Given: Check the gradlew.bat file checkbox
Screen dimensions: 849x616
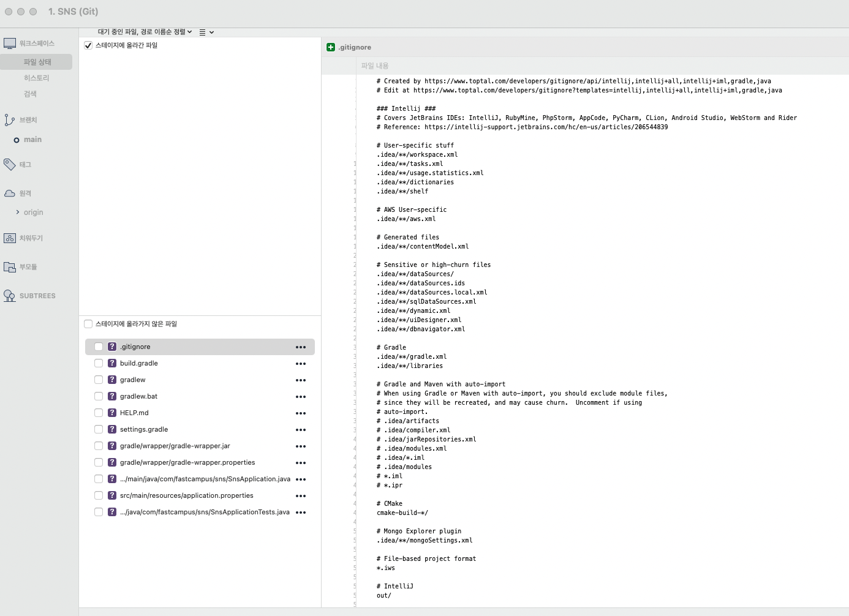Looking at the screenshot, I should click(99, 396).
